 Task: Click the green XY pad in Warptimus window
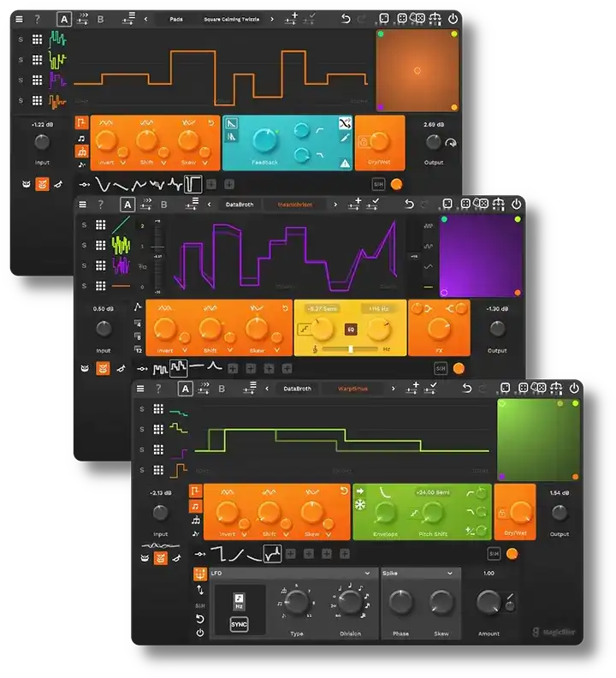point(539,439)
